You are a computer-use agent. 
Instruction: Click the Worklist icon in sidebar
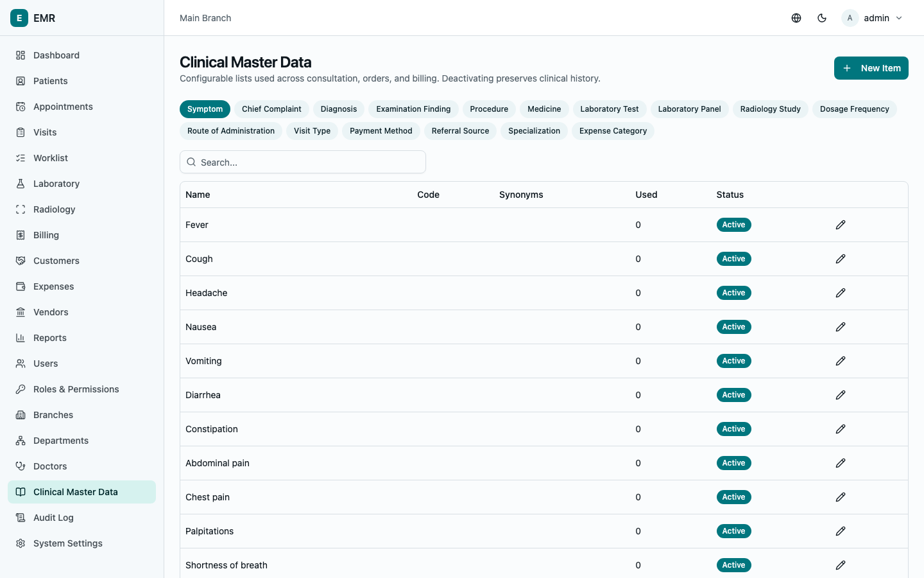pyautogui.click(x=21, y=158)
